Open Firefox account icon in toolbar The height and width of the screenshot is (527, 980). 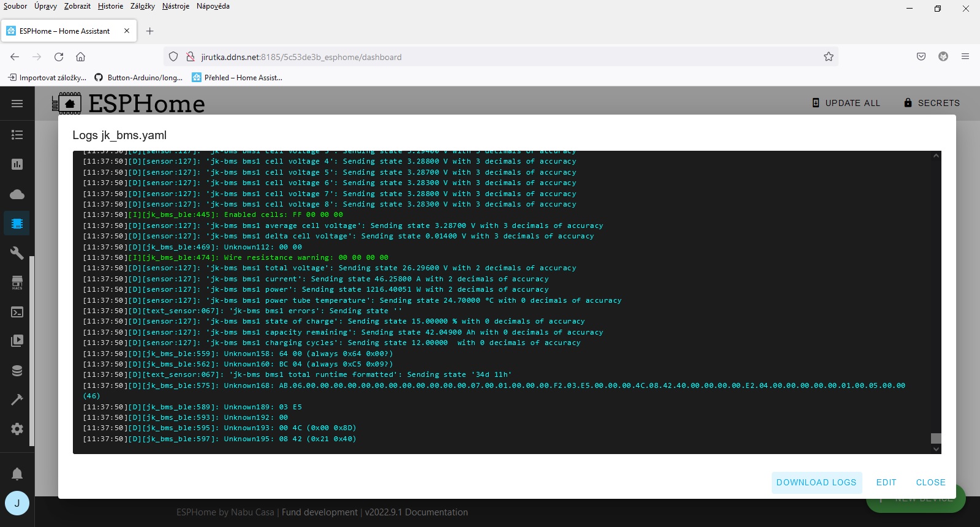coord(943,57)
